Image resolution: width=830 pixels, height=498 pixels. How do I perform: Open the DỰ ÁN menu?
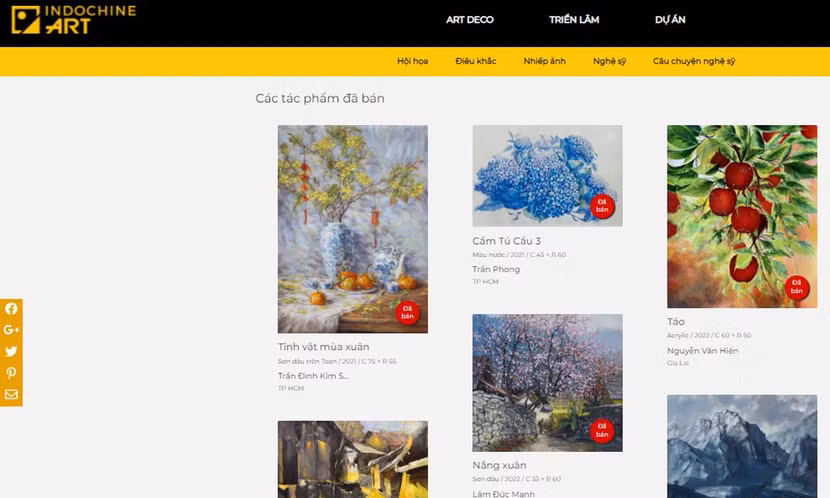click(670, 20)
